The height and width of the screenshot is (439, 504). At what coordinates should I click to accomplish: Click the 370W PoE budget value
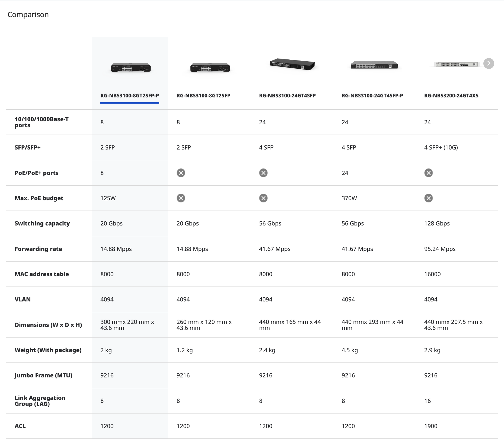click(349, 198)
